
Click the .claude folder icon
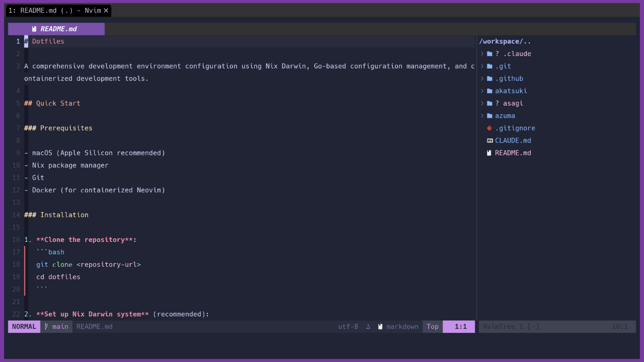[x=489, y=54]
